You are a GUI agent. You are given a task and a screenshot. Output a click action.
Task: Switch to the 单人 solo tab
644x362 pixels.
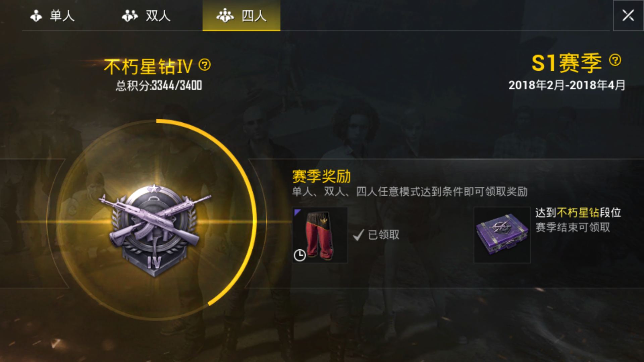pyautogui.click(x=52, y=15)
